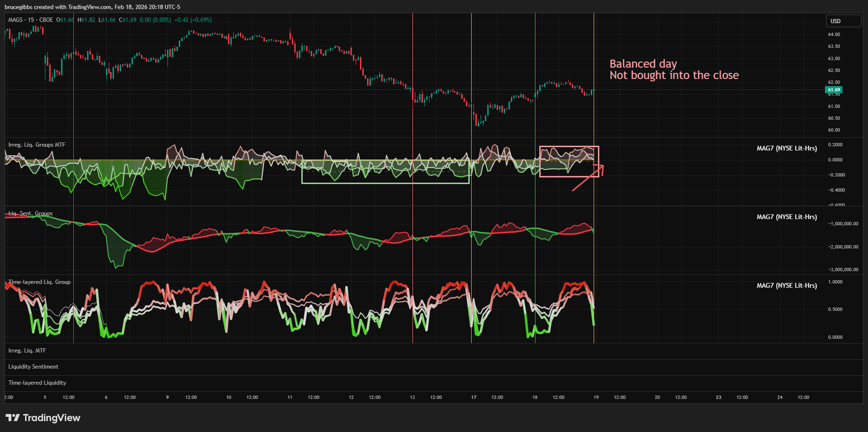Click the green 61.69 current price label

coord(834,90)
